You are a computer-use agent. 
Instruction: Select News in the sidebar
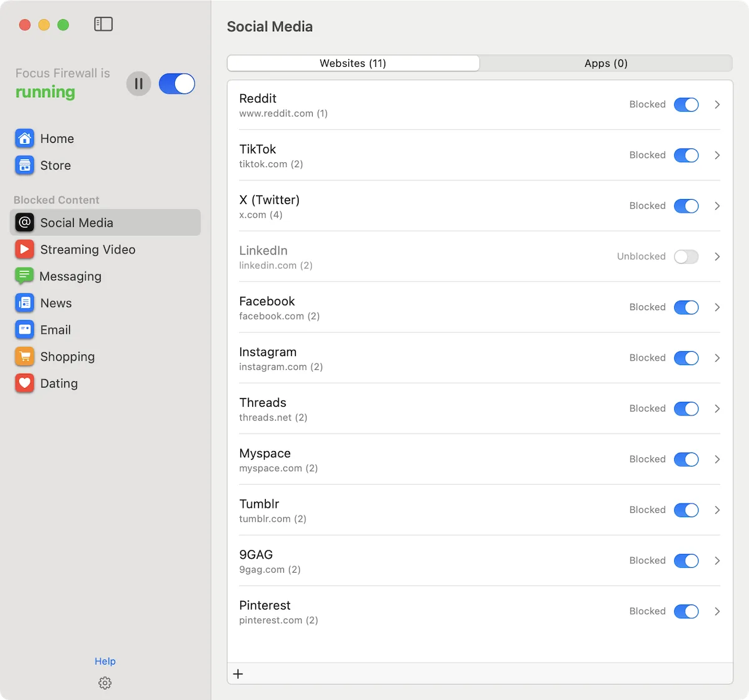tap(105, 303)
